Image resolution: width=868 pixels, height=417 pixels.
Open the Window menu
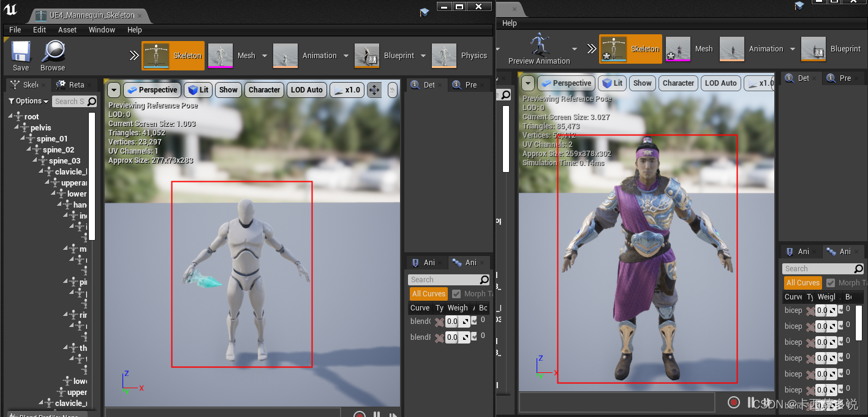102,30
